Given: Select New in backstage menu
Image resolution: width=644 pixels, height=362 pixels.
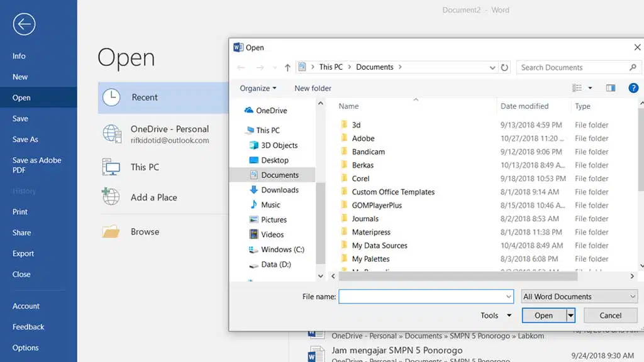Looking at the screenshot, I should [x=20, y=77].
